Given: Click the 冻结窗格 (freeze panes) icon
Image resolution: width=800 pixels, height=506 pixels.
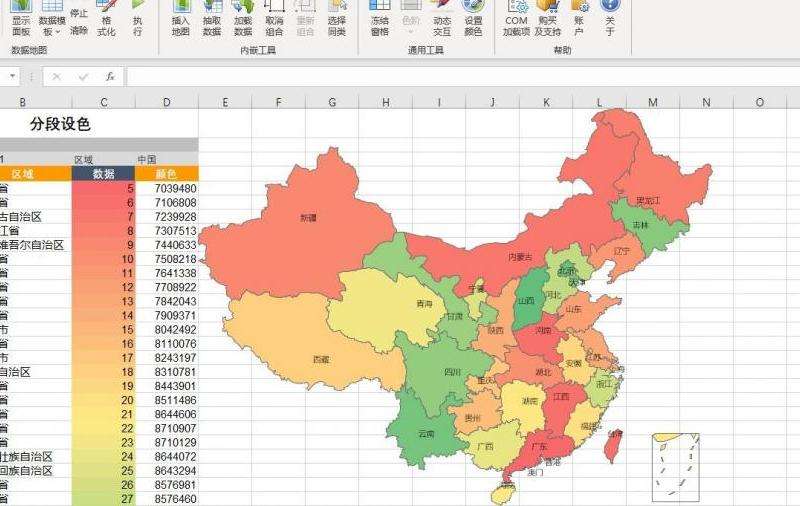Looking at the screenshot, I should pos(379,17).
